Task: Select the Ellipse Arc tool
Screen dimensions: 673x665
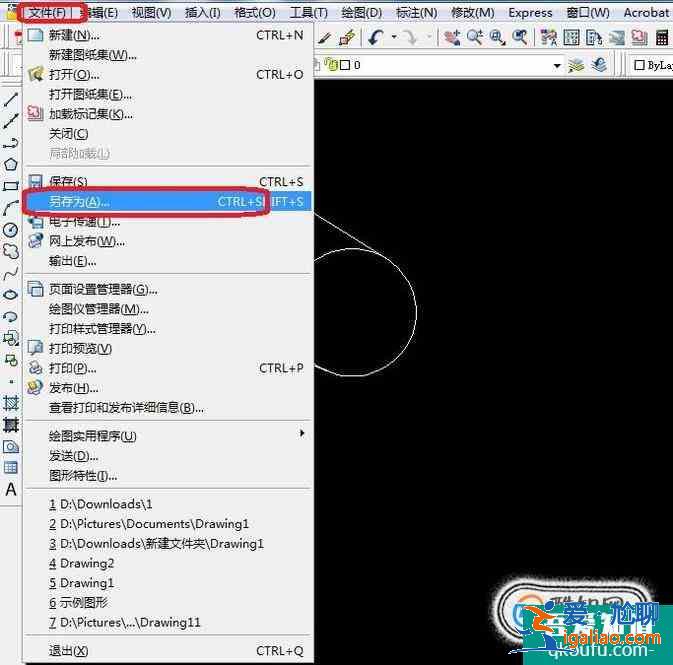Action: point(10,317)
